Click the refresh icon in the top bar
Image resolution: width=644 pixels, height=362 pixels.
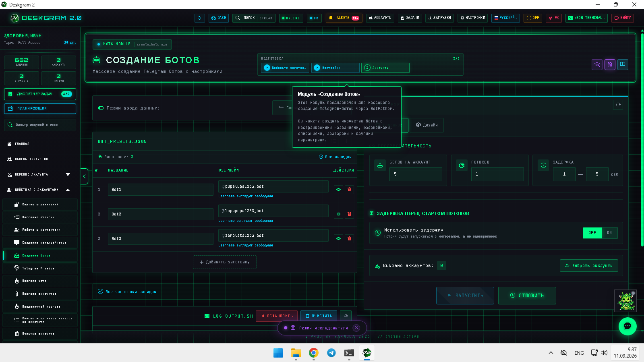point(200,18)
